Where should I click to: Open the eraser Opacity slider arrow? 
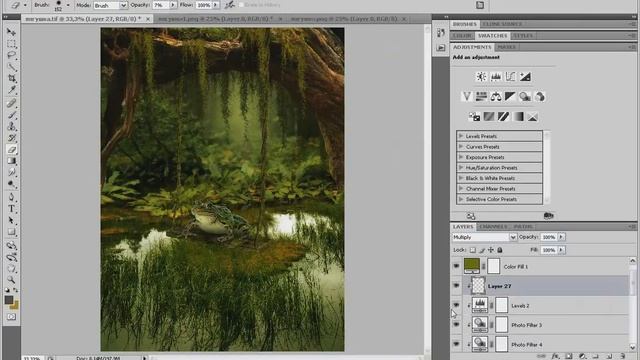point(173,5)
